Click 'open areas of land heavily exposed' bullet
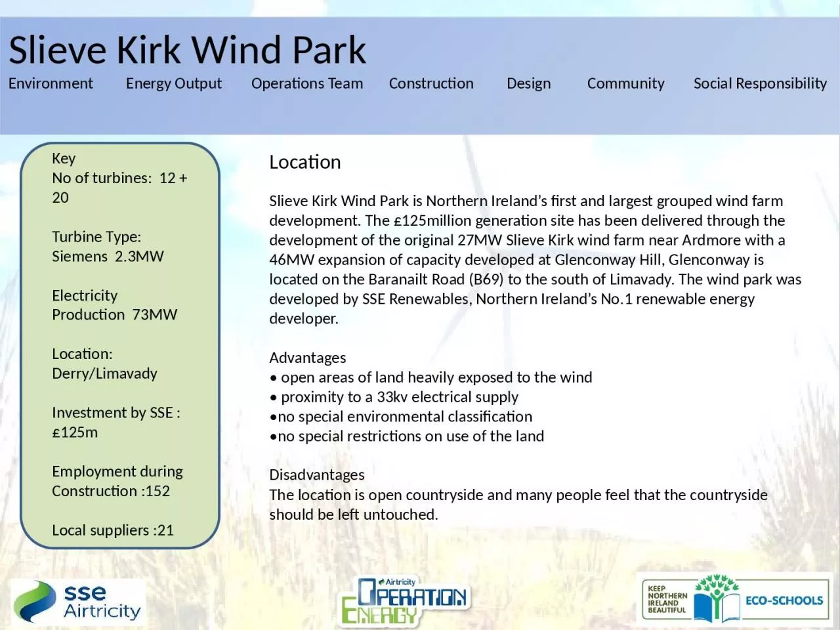This screenshot has width=840, height=630. pos(430,377)
